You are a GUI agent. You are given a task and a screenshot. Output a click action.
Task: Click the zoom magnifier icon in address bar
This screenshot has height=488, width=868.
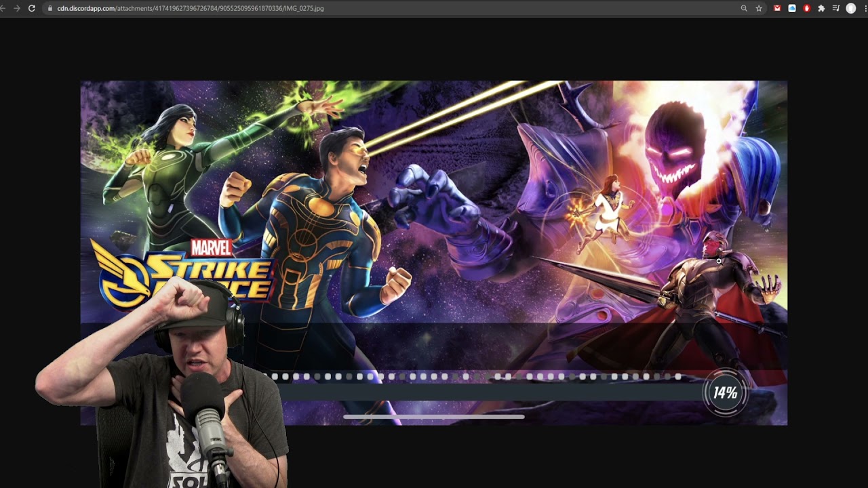coord(744,8)
